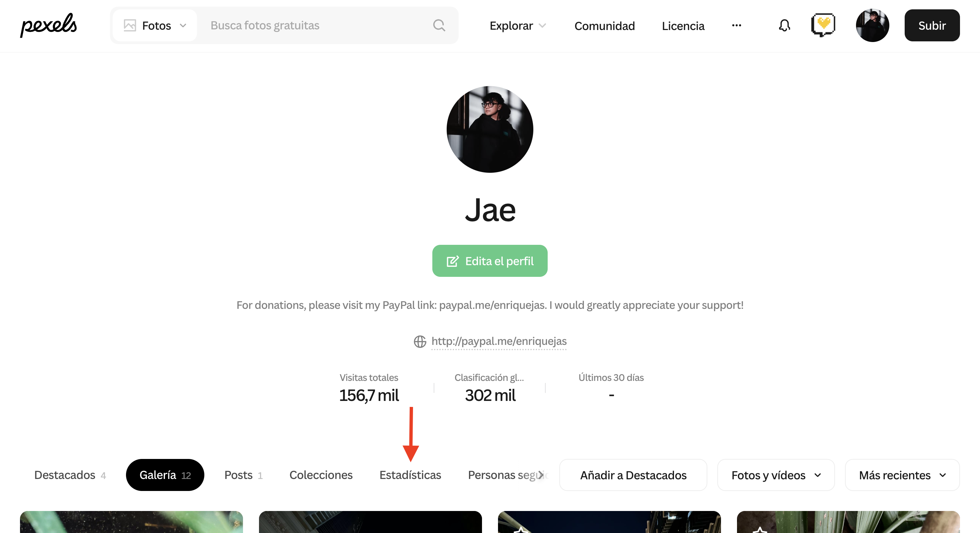Open the notifications bell
The image size is (980, 533).
784,25
